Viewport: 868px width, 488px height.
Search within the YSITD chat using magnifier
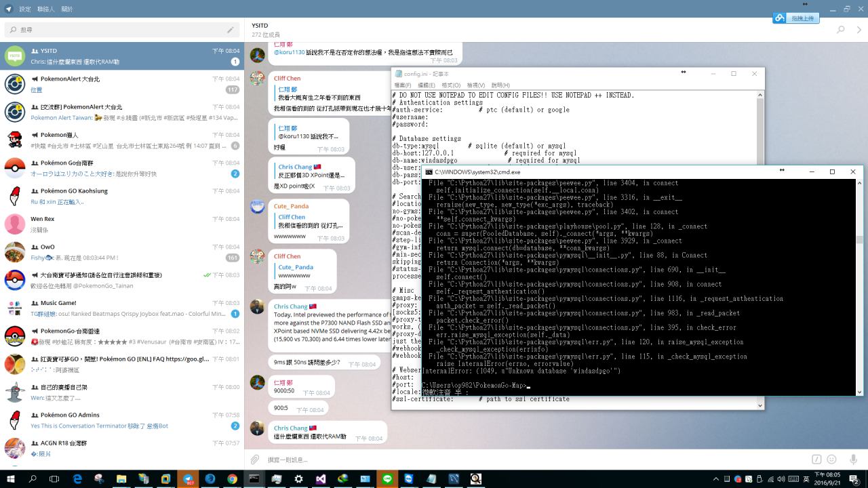(x=841, y=30)
